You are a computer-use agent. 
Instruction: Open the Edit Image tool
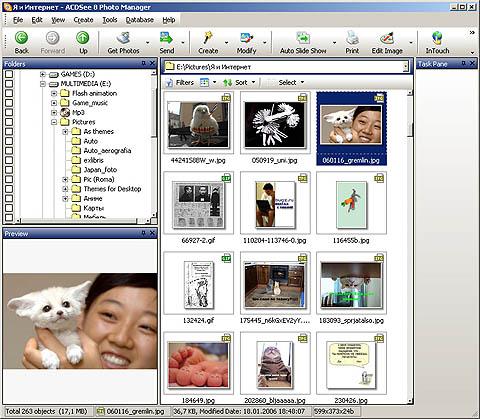[387, 38]
